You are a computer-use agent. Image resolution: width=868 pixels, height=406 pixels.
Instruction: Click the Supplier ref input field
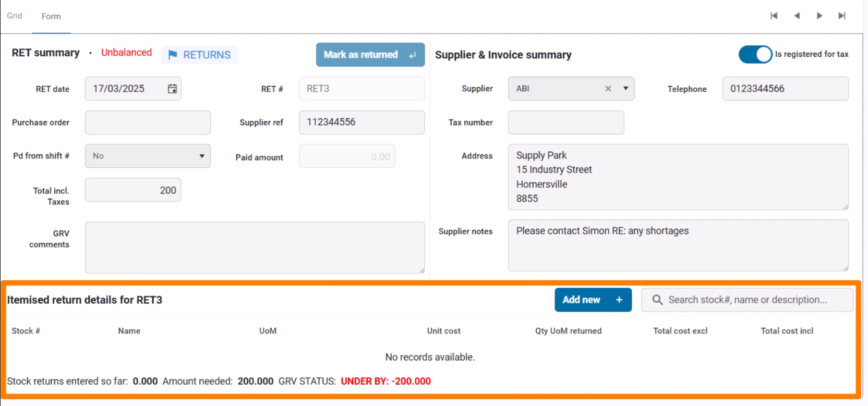(361, 122)
